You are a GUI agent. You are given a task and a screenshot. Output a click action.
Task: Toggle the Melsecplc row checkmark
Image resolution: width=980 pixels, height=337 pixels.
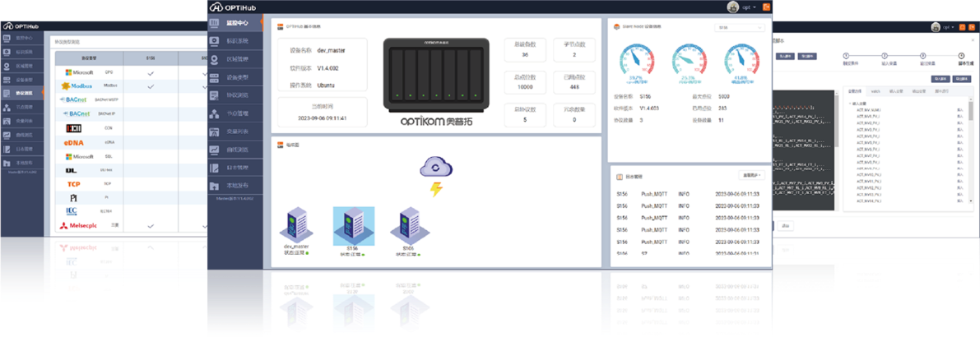click(x=150, y=224)
